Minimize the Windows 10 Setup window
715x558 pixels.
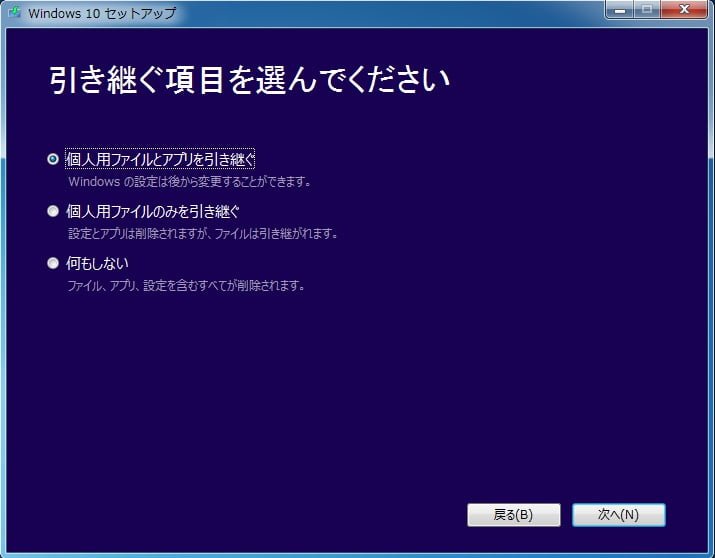coord(620,10)
